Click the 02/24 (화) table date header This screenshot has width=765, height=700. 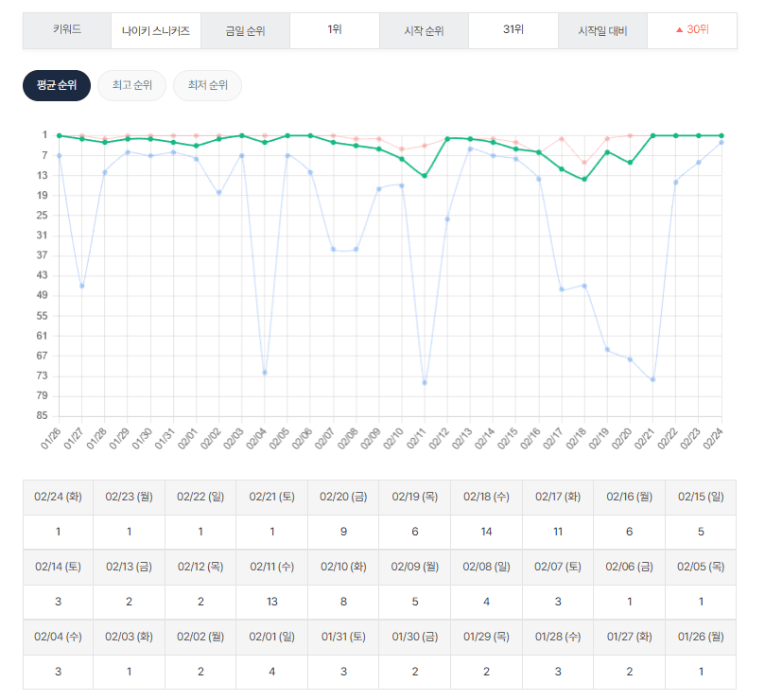(x=59, y=497)
